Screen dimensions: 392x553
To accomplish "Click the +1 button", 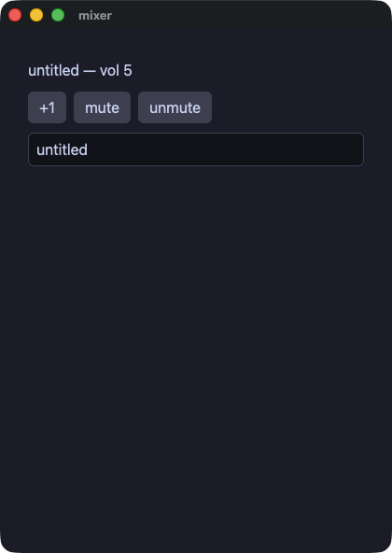I will 47,107.
